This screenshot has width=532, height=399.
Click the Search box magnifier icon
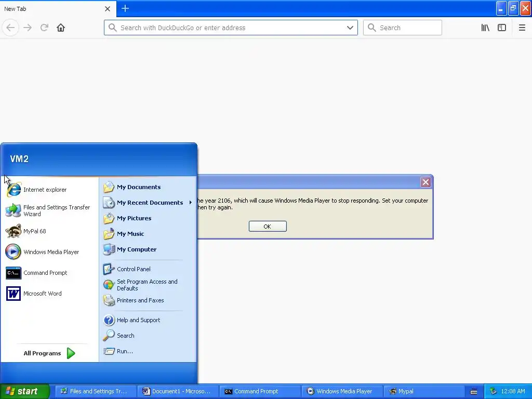tap(372, 28)
